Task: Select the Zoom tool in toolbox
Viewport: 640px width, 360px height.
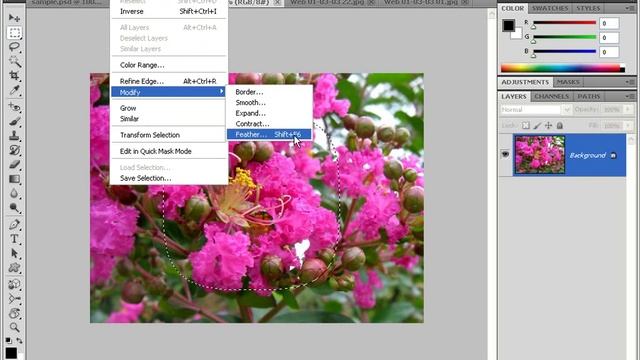Action: (14, 327)
